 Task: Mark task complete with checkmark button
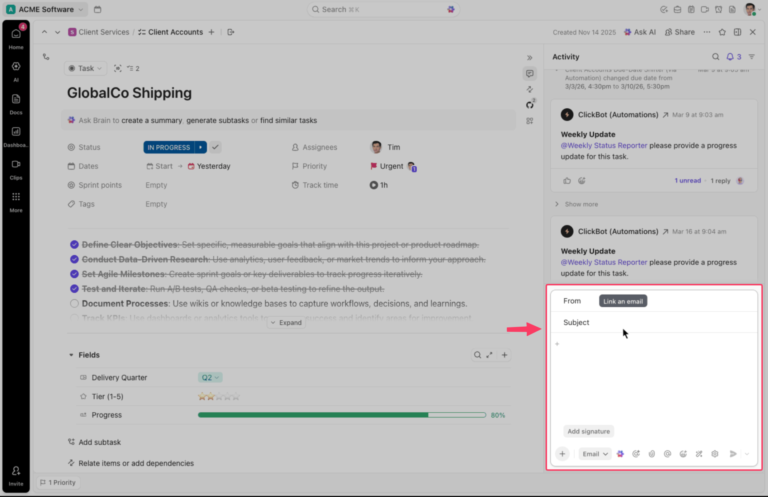click(215, 147)
